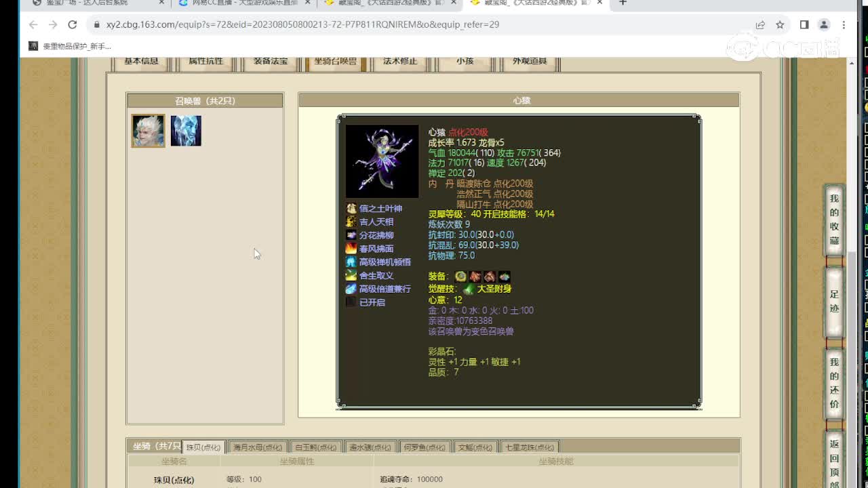Screen dimensions: 868x488
Task: Click the 心猿 summon beast portrait image
Action: coord(382,161)
